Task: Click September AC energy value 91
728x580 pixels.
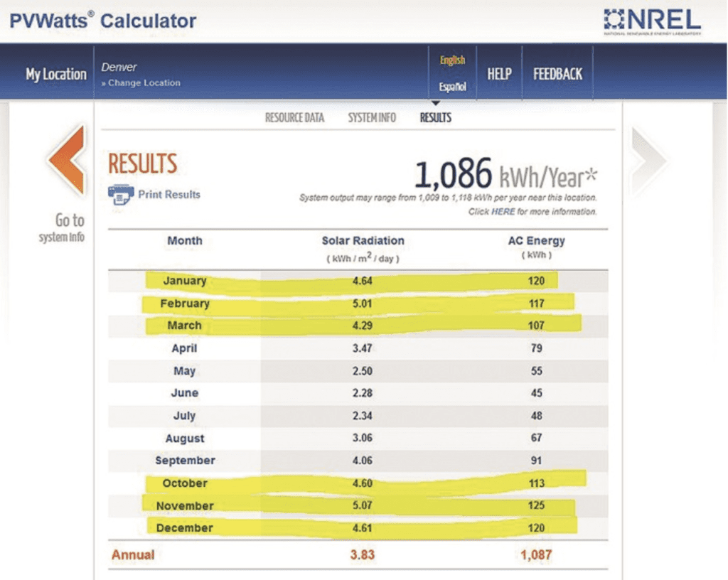Action: [537, 461]
